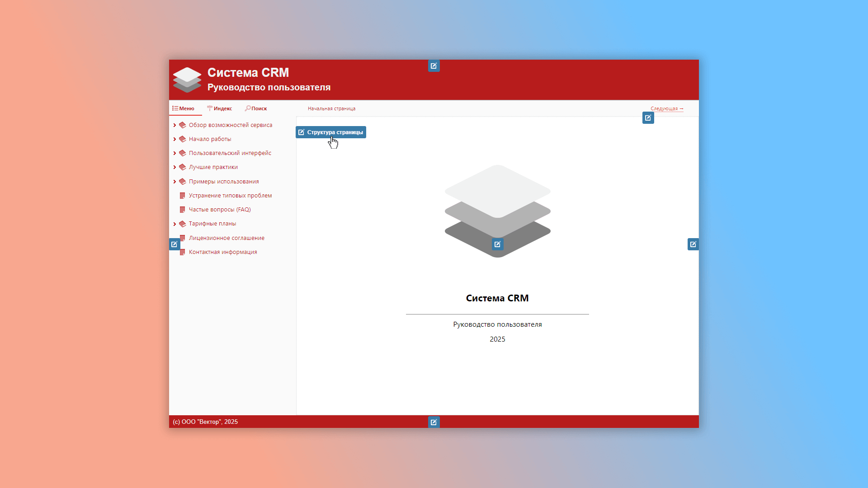
Task: Click the book icon beside Тарифные планы
Action: 183,224
